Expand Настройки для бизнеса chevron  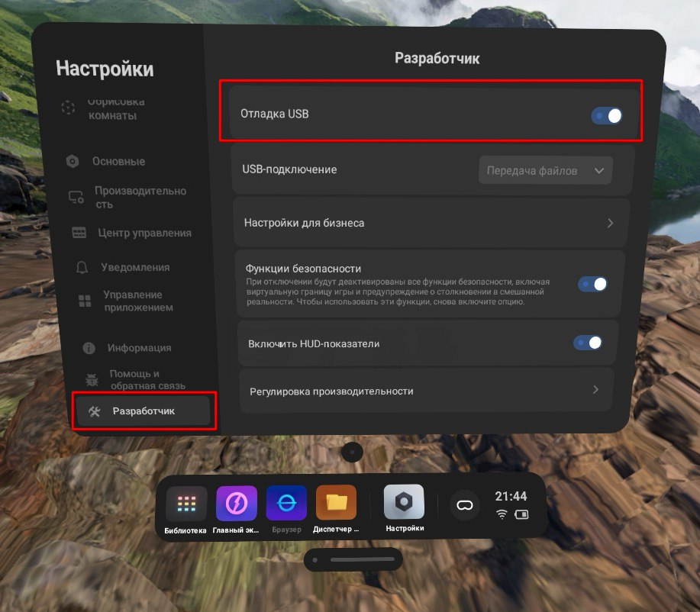tap(610, 224)
